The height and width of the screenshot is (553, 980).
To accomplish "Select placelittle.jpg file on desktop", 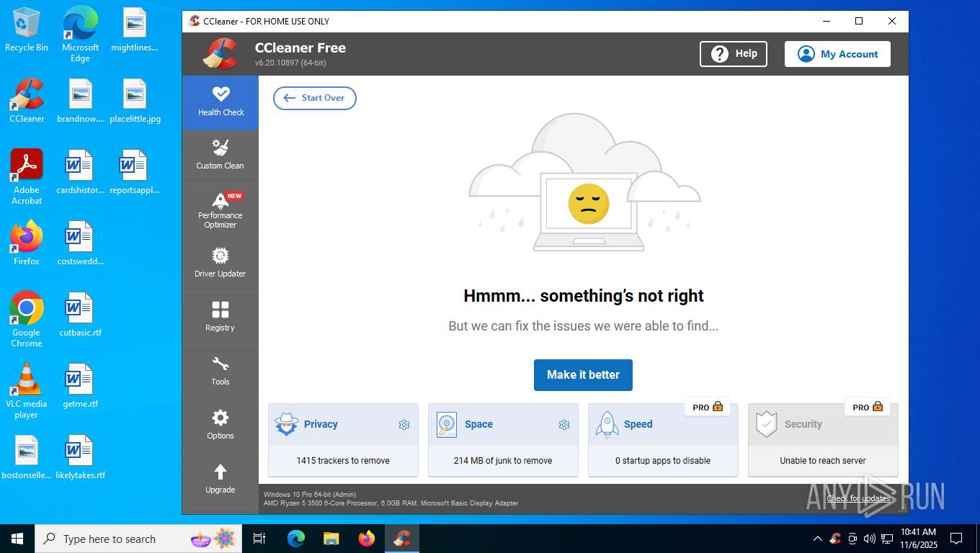I will [135, 101].
